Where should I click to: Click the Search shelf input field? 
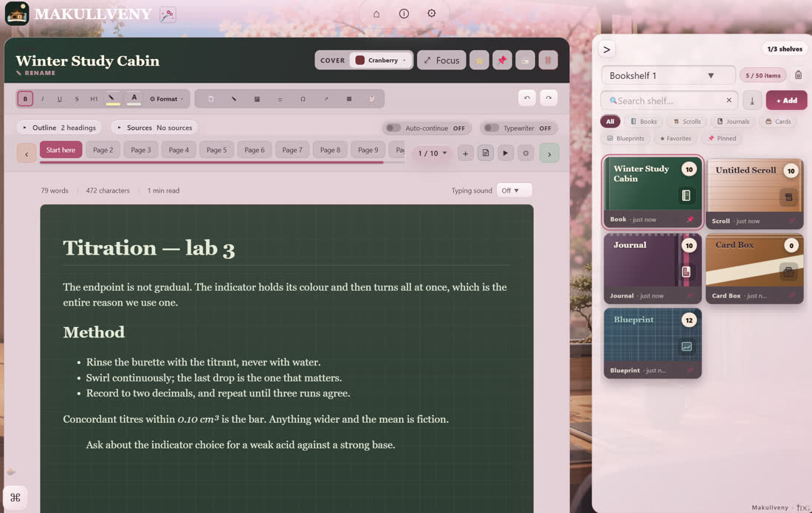668,100
